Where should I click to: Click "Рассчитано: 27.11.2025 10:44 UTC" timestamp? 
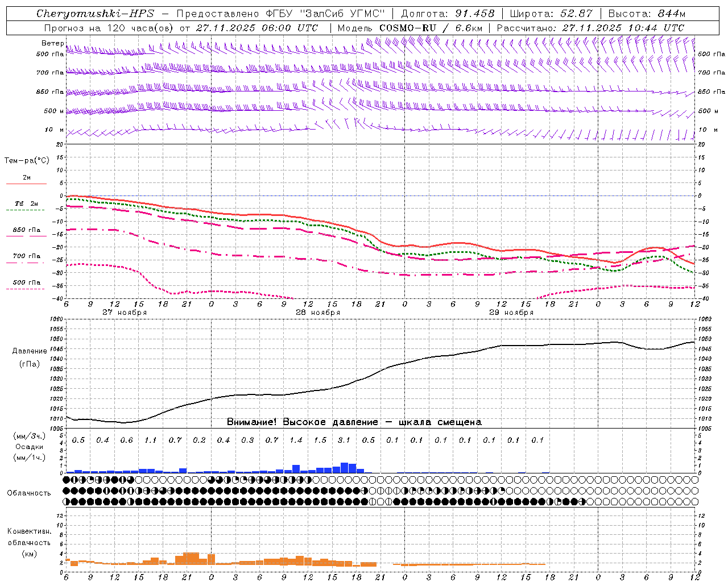click(590, 27)
